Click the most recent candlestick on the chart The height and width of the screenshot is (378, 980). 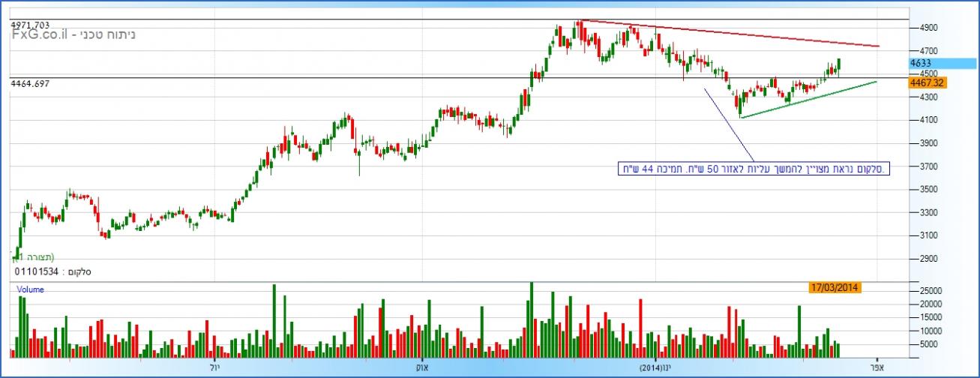click(x=838, y=67)
